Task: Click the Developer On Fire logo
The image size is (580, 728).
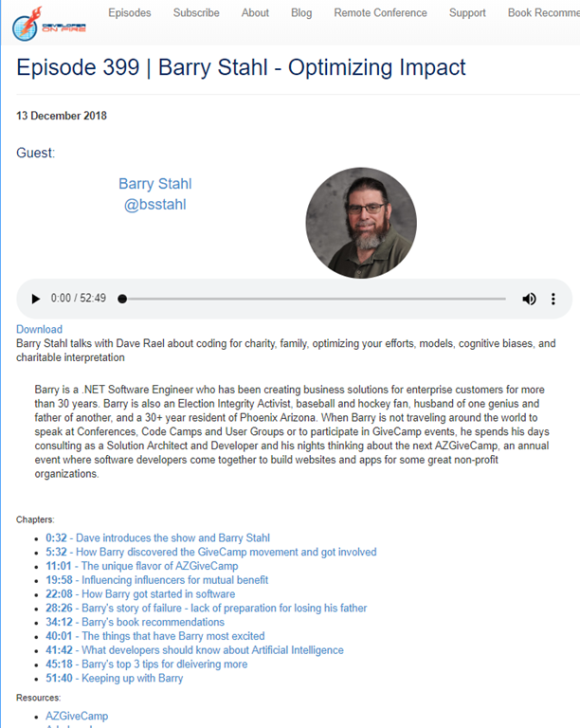Action: [x=49, y=24]
